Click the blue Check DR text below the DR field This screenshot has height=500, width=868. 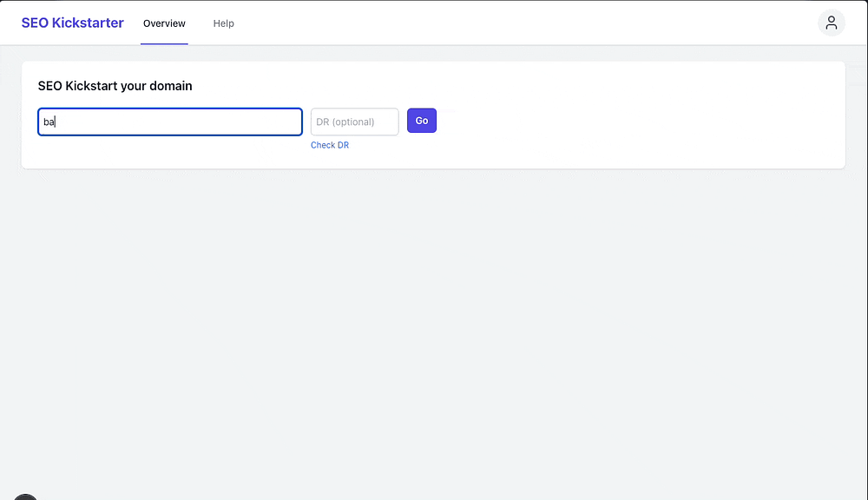pos(330,145)
